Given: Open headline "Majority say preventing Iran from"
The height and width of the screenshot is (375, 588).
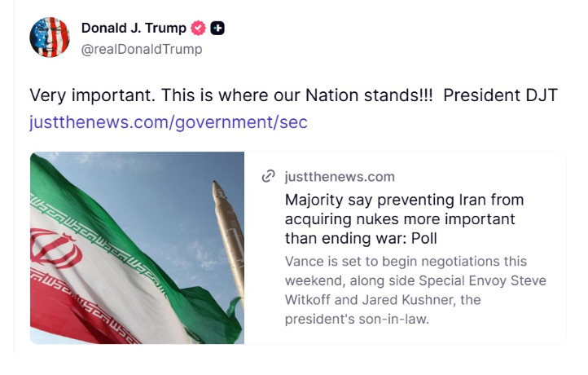Looking at the screenshot, I should pyautogui.click(x=404, y=200).
